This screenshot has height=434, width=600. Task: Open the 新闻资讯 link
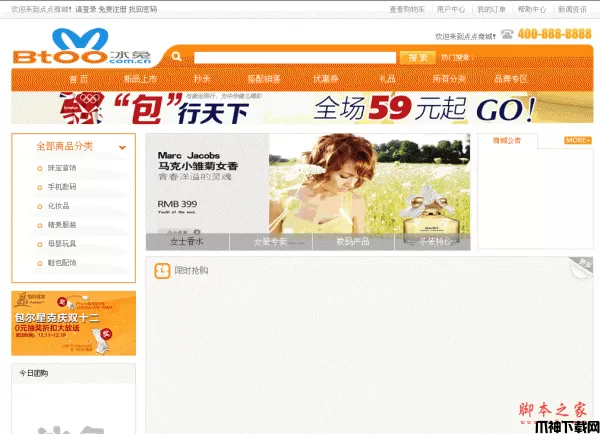[572, 9]
